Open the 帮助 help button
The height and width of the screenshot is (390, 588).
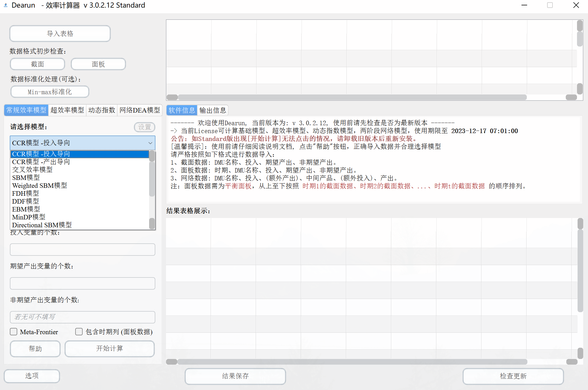[x=35, y=349]
